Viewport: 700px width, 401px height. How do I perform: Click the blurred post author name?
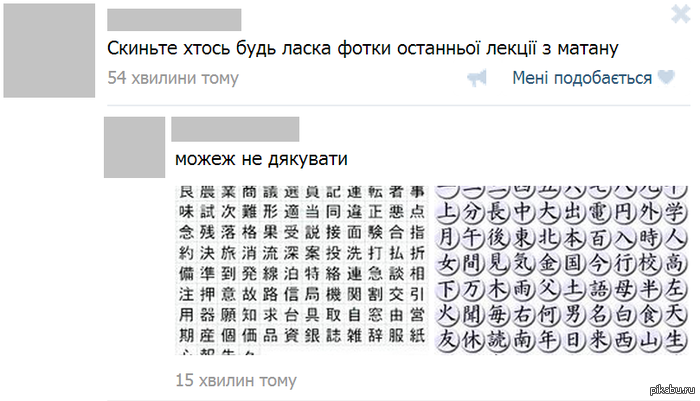tap(174, 19)
